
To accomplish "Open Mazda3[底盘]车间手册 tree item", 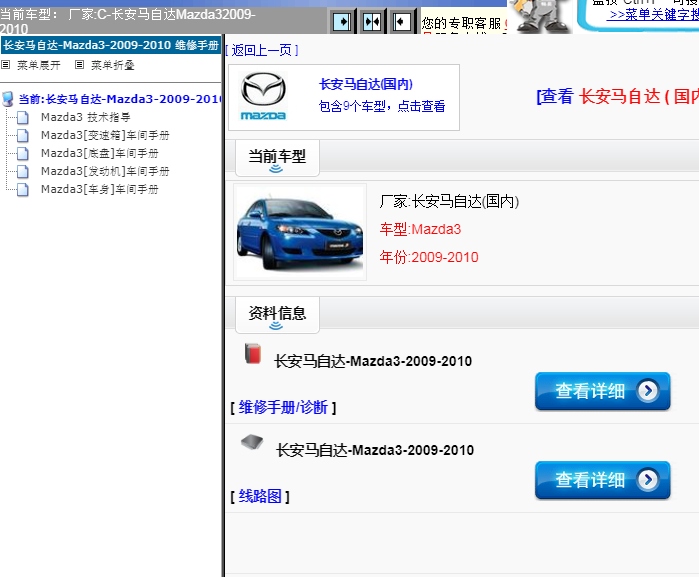I will coord(100,153).
